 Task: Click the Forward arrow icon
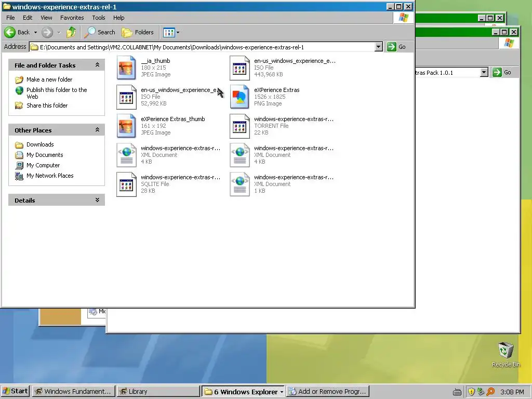point(47,32)
